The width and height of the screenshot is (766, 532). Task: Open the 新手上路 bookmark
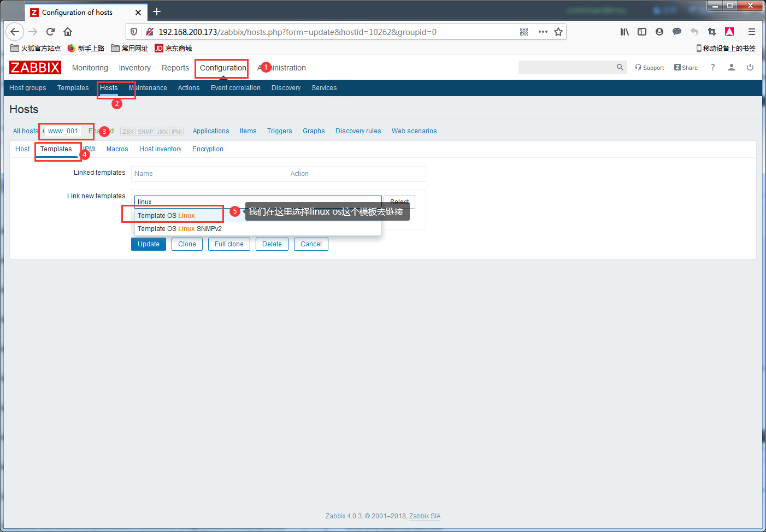point(86,48)
